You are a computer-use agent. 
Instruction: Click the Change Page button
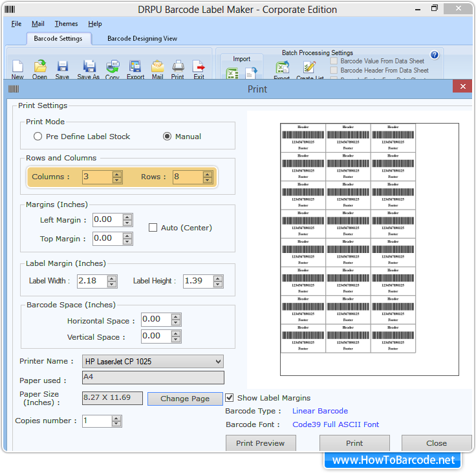[x=185, y=399]
